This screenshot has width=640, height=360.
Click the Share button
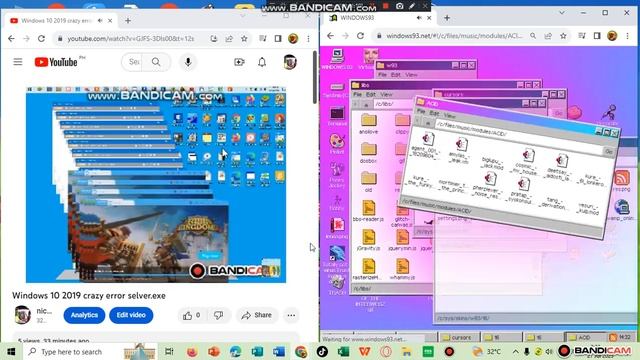(x=257, y=315)
